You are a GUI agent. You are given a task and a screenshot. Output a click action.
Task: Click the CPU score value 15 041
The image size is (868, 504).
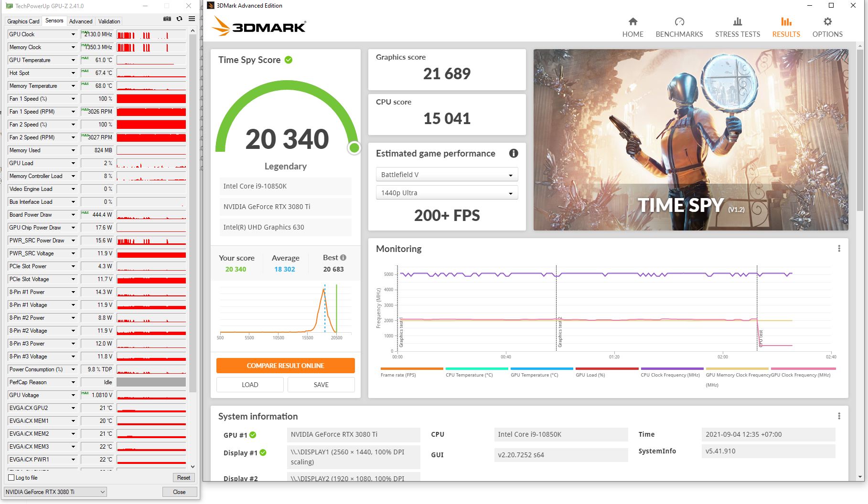click(447, 118)
